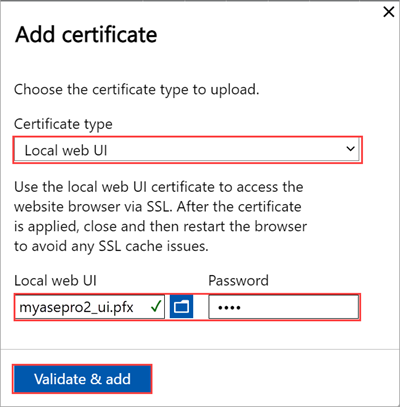Viewport: 400px width, 407px height.
Task: Open the Certificate type dropdown
Action: (x=187, y=150)
